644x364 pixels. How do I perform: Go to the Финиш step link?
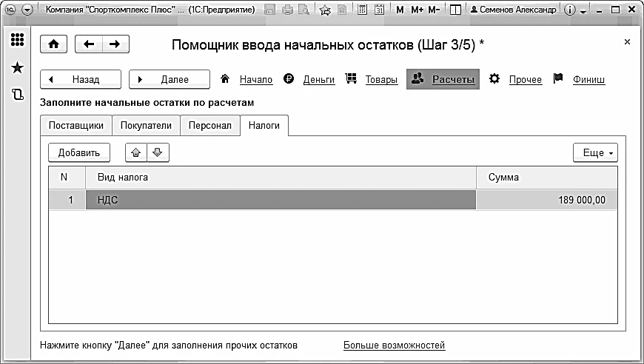point(588,80)
